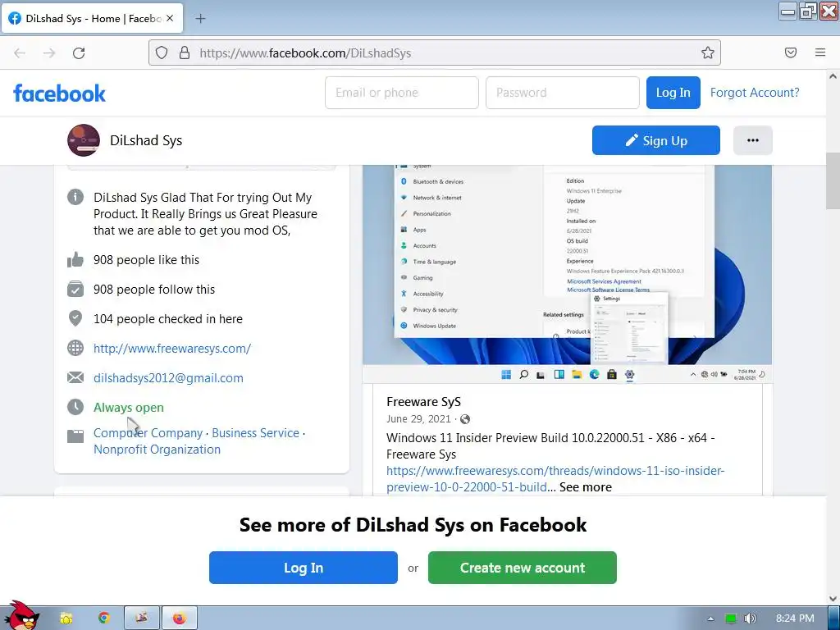Expand post with See more
The width and height of the screenshot is (840, 630).
coord(586,487)
